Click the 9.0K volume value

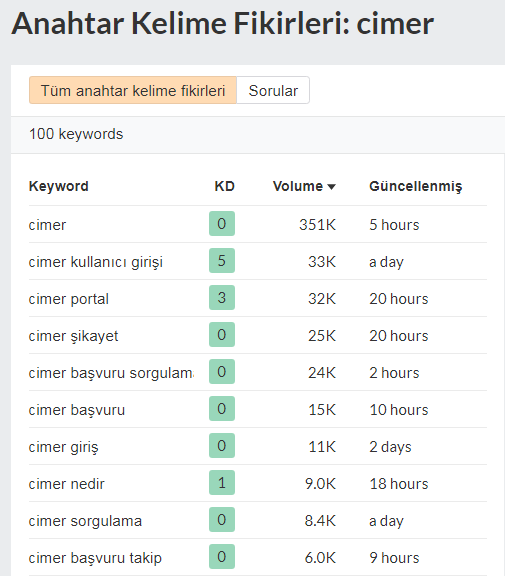click(320, 484)
